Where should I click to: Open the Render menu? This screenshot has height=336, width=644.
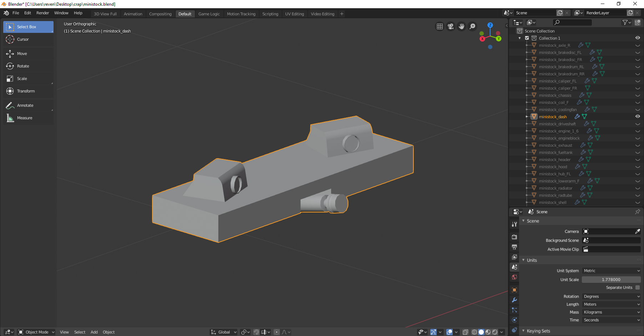click(42, 13)
